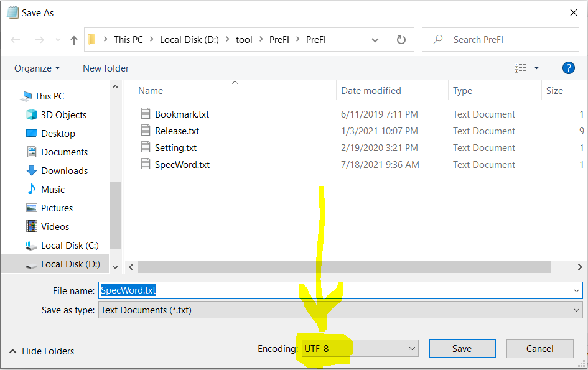The image size is (588, 370).
Task: Close the Save As dialog
Action: (x=573, y=12)
